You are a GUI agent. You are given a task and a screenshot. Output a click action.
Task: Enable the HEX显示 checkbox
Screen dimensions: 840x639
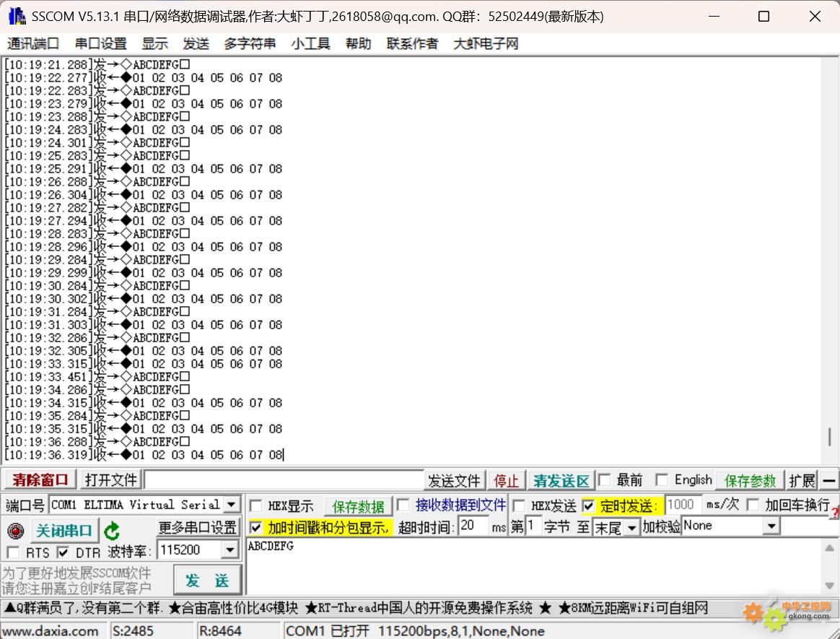(x=255, y=505)
